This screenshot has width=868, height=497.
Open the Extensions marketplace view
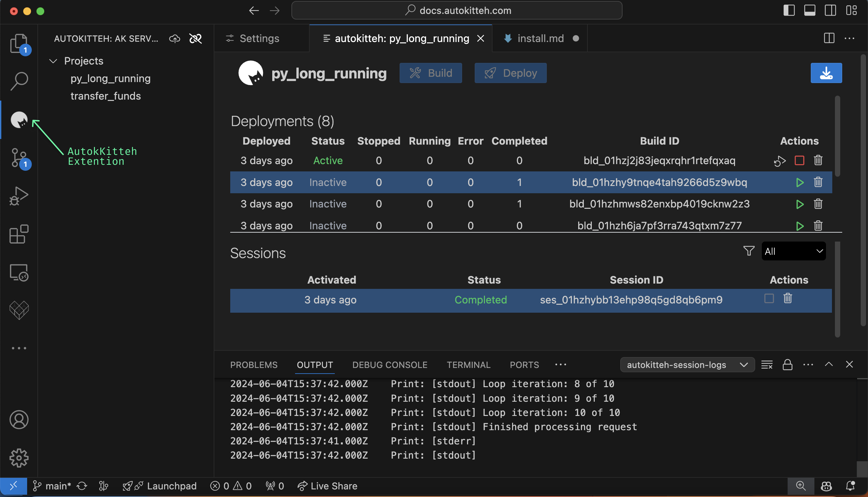point(19,234)
